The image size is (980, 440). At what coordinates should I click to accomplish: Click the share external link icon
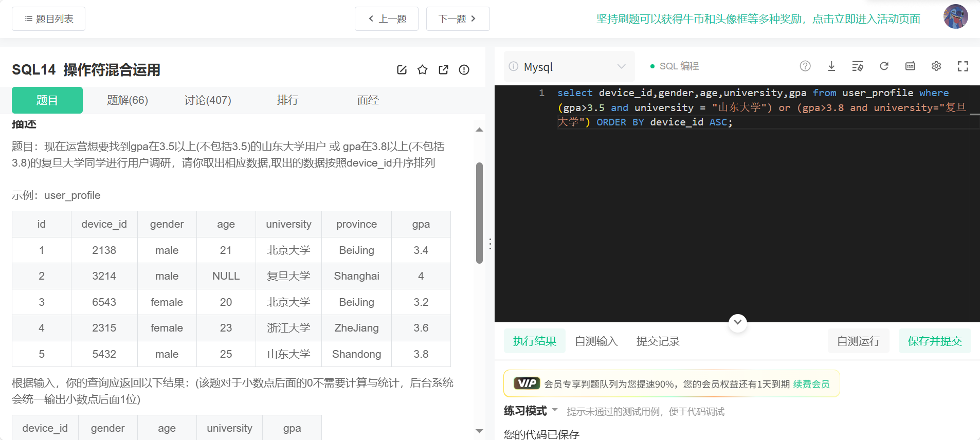[443, 70]
